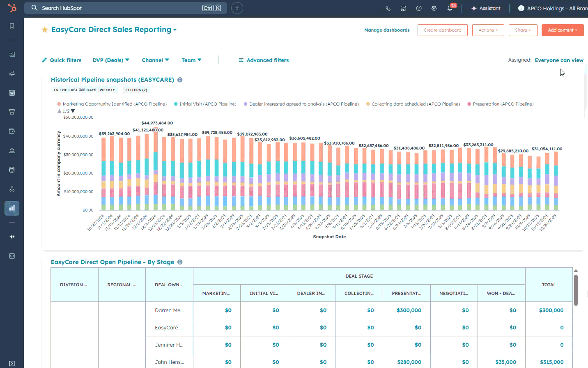Viewport: 588px width, 368px height.
Task: Open the Bookmarks sidebar icon
Action: 12,26
